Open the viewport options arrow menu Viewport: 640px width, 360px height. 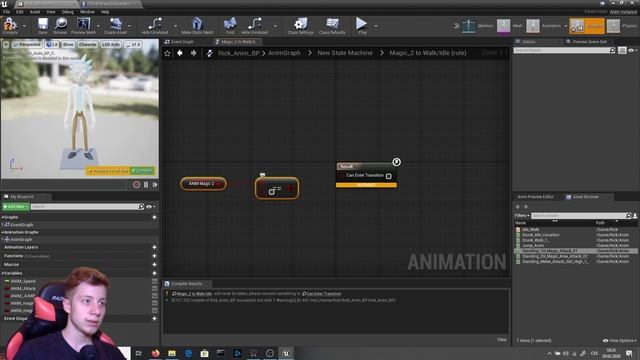point(6,44)
